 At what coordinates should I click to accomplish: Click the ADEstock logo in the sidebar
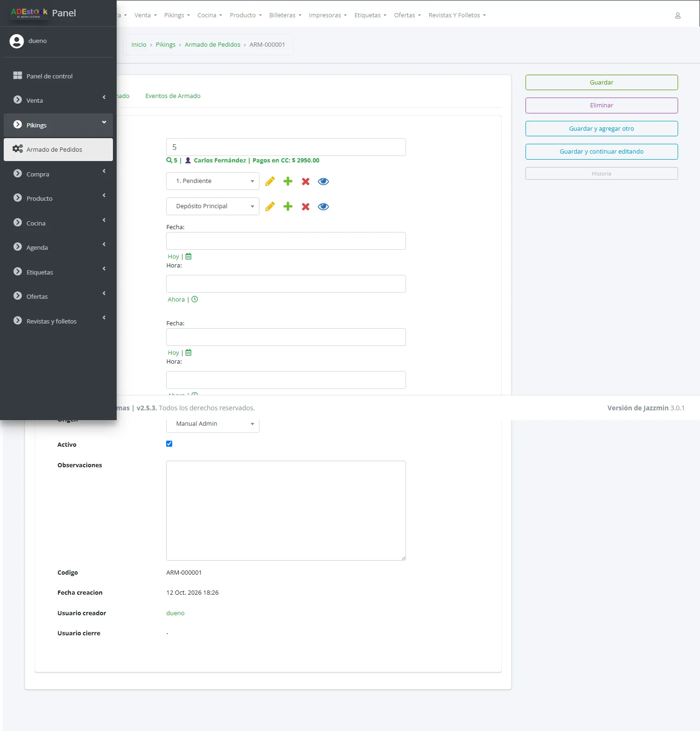click(29, 13)
